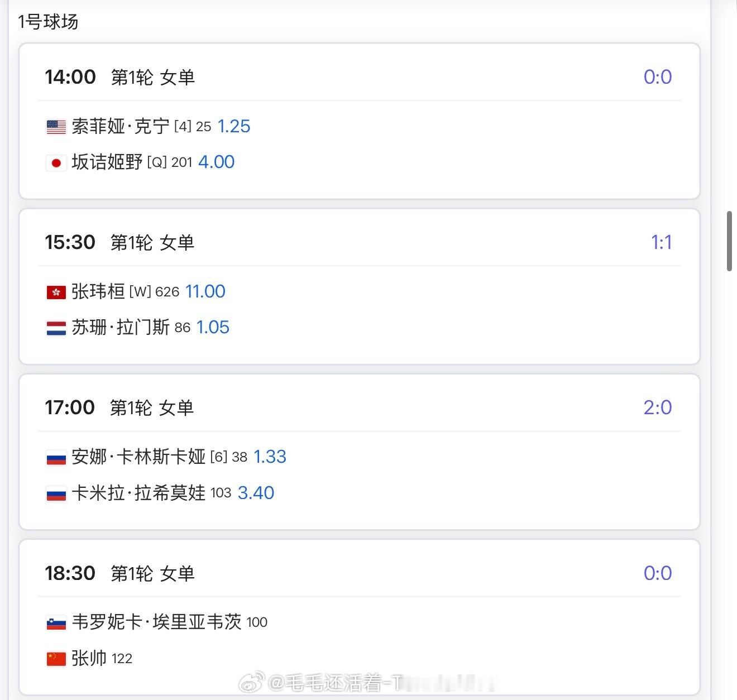Select the 1.25 odds for 克宁
Image resolution: width=737 pixels, height=700 pixels.
[233, 126]
